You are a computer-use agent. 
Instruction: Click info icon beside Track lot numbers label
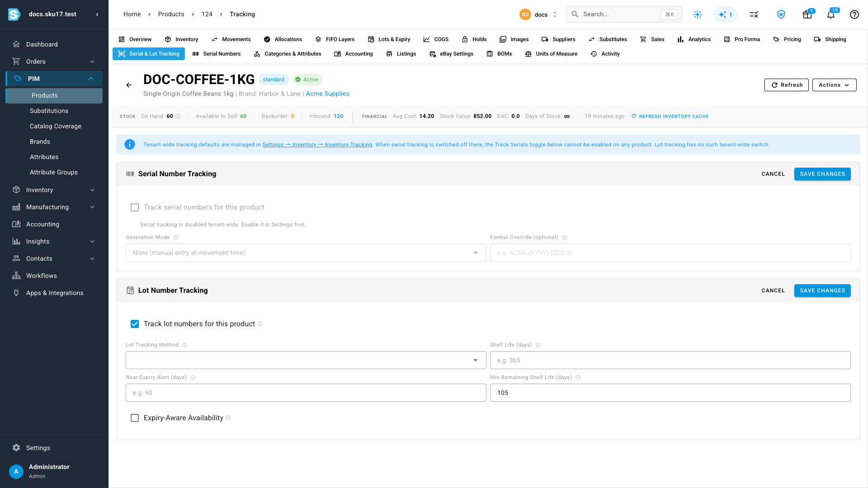pyautogui.click(x=259, y=324)
